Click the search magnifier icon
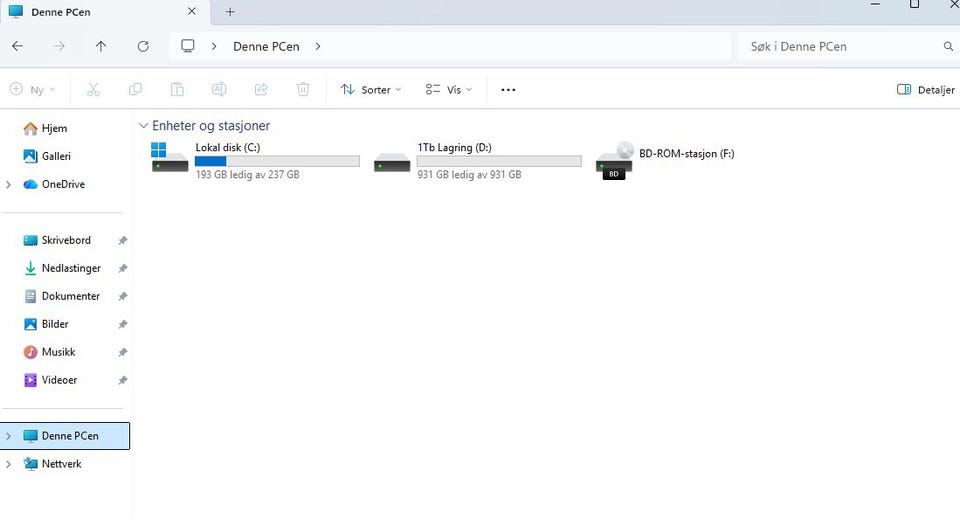The image size is (960, 526). click(x=948, y=47)
